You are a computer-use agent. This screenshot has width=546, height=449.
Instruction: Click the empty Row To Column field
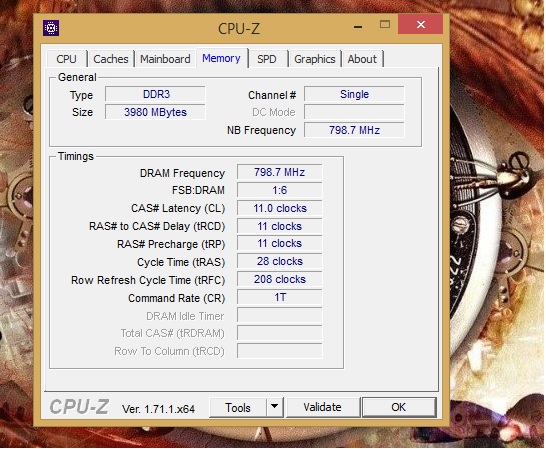tap(280, 351)
